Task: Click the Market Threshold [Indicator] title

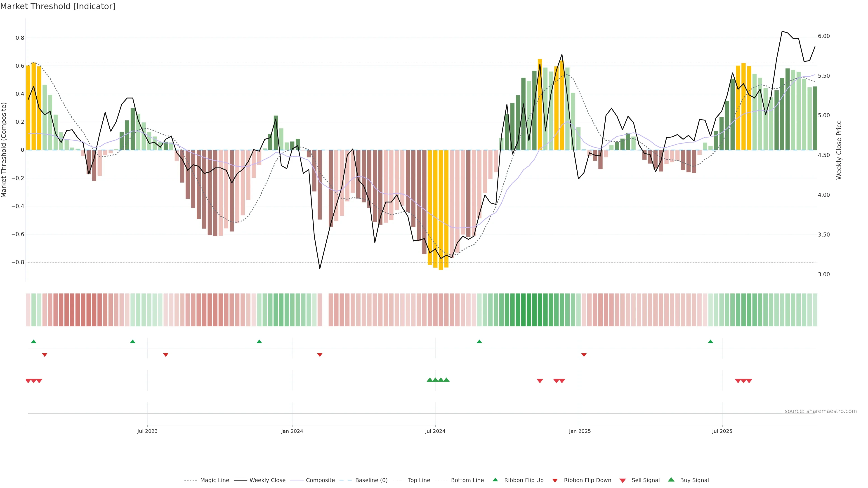Action: point(58,6)
